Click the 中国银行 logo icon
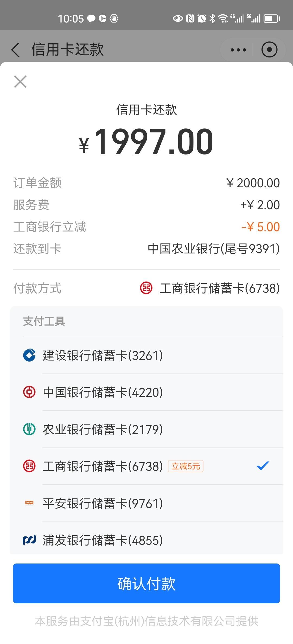Image resolution: width=293 pixels, height=644 pixels. click(29, 392)
